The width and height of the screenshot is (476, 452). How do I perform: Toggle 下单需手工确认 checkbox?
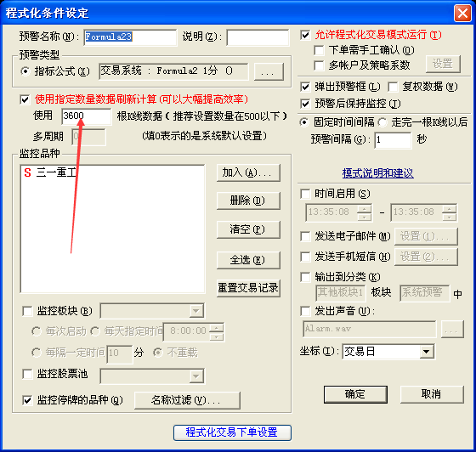(x=319, y=50)
